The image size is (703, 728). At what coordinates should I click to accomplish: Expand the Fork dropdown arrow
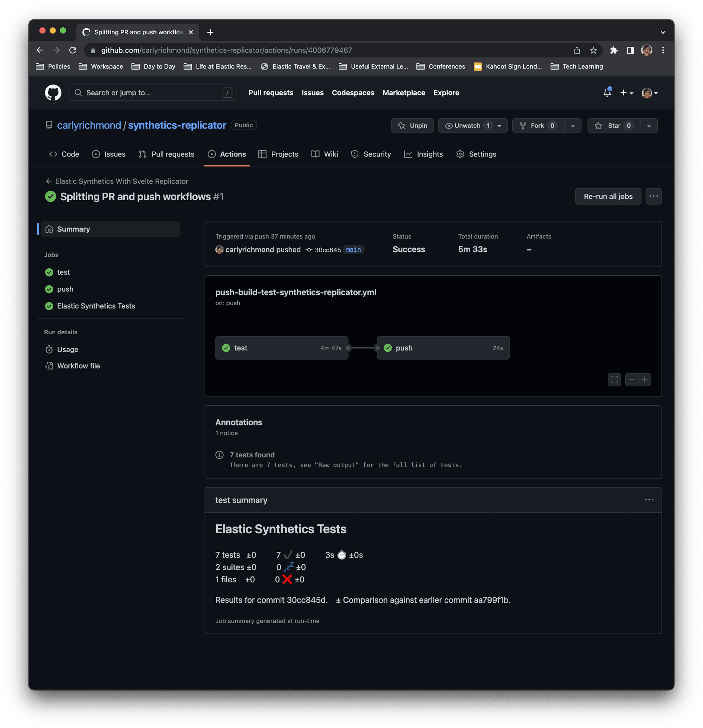coord(572,126)
